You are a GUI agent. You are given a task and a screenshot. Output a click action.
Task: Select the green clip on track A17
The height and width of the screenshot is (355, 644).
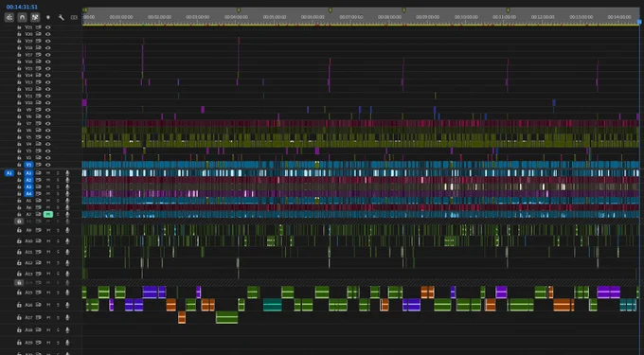coord(226,317)
